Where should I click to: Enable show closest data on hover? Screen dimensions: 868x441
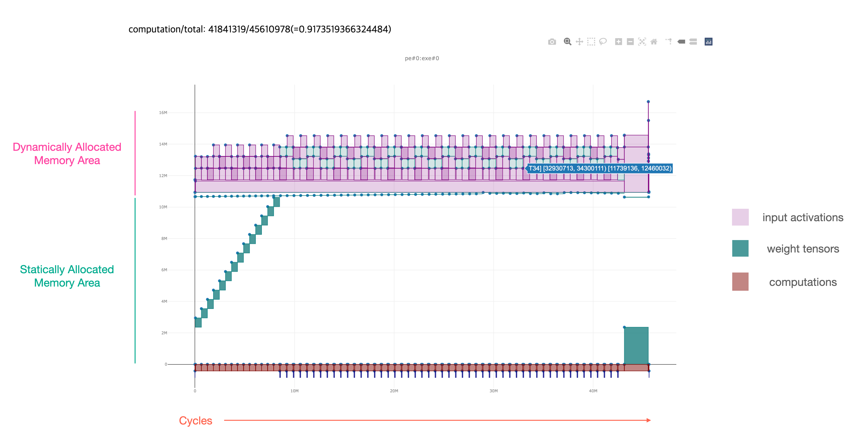click(x=681, y=42)
